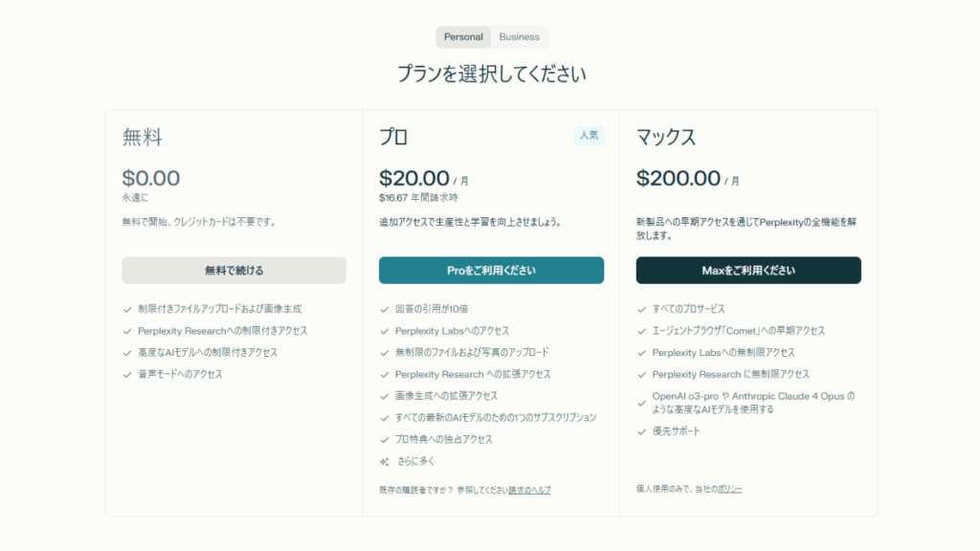This screenshot has height=551, width=980.
Task: Expand the さらに多く feature list
Action: pos(415,461)
